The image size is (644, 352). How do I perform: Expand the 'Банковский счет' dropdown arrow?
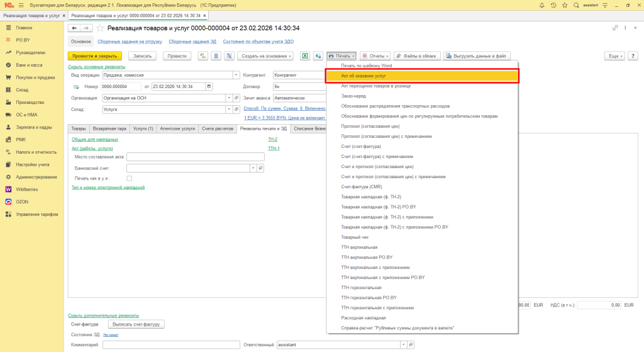point(253,168)
